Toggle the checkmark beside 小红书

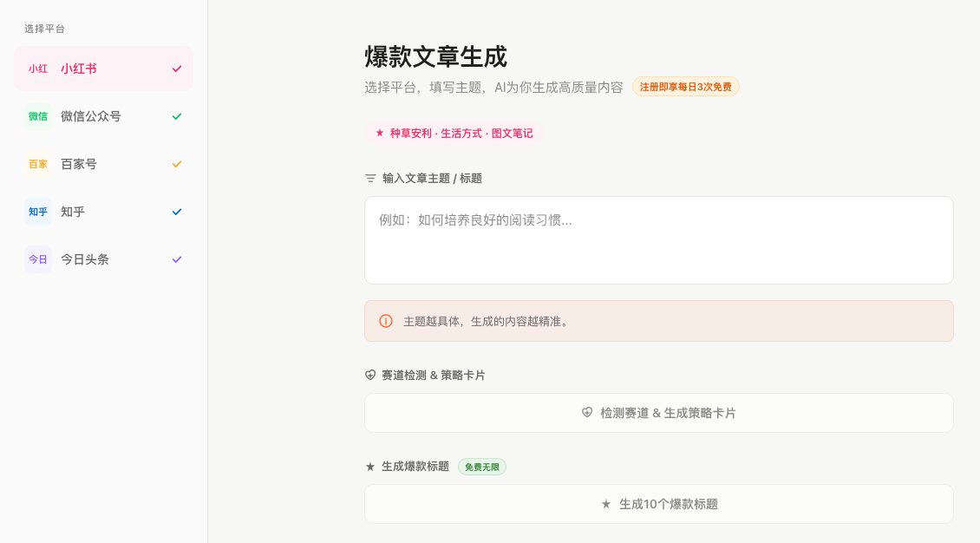click(177, 69)
